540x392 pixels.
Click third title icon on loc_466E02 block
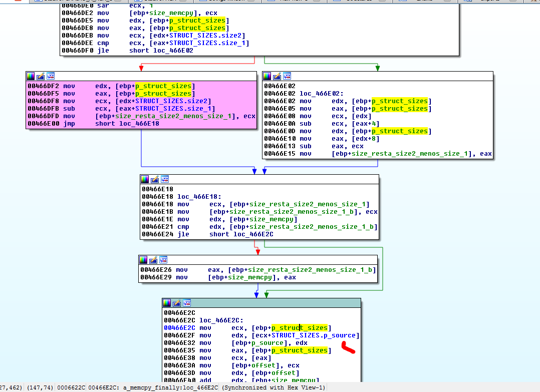point(287,76)
